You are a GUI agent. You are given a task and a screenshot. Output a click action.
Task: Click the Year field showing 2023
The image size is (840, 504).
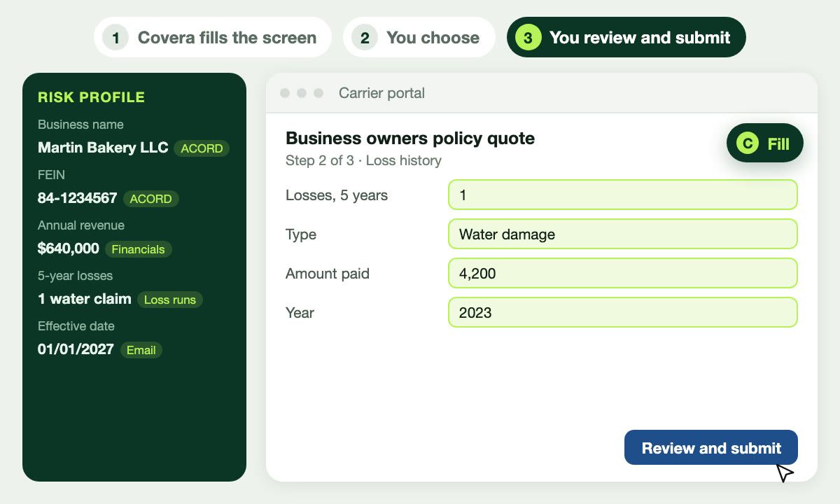pos(623,312)
